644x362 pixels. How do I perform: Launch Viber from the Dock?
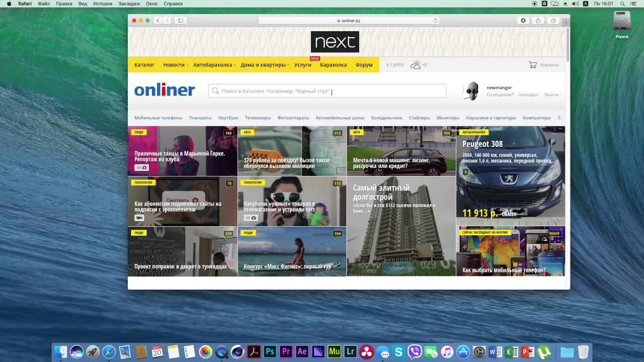pos(415,352)
